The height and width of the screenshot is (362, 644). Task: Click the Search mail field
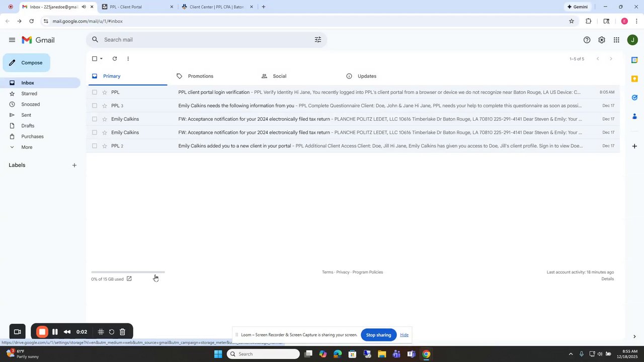click(206, 40)
